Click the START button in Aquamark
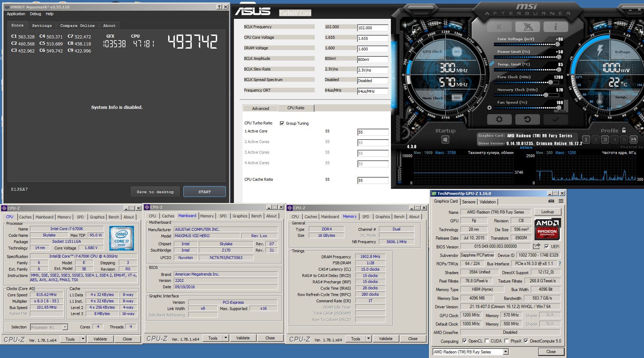Viewport: 644px width, 358px height. (204, 192)
